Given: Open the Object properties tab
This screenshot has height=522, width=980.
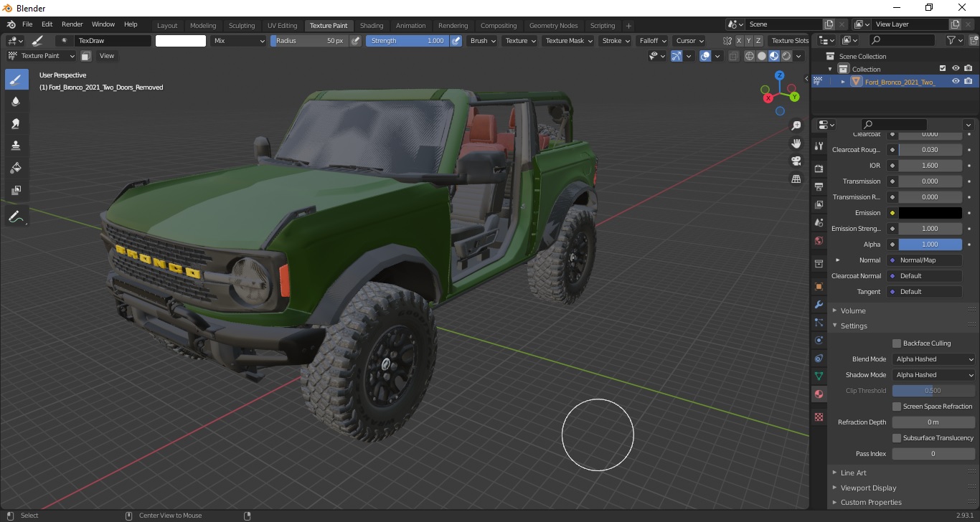Looking at the screenshot, I should (x=819, y=286).
